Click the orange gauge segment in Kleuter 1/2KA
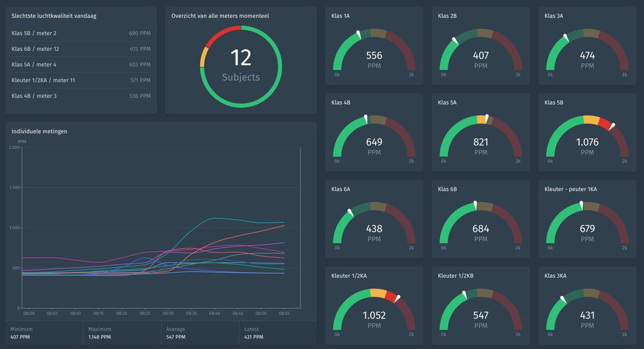This screenshot has width=644, height=349. coord(378,293)
